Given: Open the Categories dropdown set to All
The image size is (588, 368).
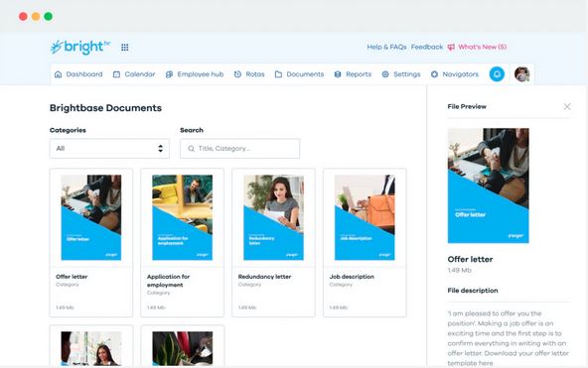Looking at the screenshot, I should (x=109, y=149).
